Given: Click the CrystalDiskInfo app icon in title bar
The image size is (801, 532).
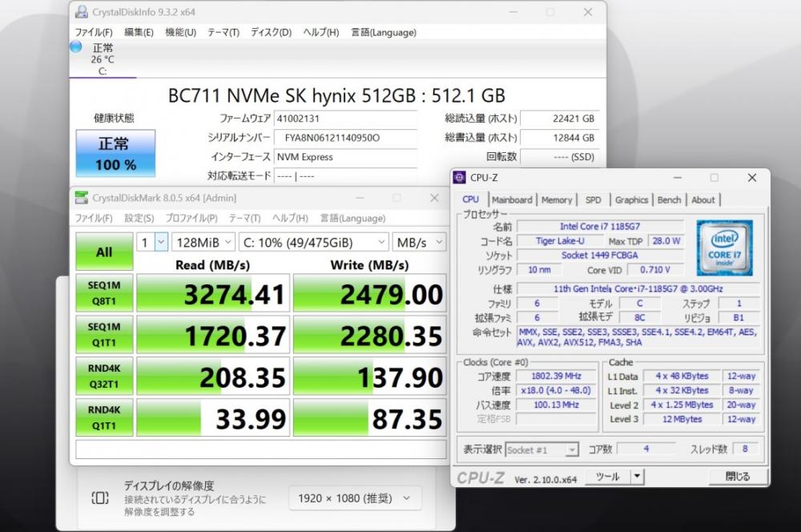Looking at the screenshot, I should [81, 12].
